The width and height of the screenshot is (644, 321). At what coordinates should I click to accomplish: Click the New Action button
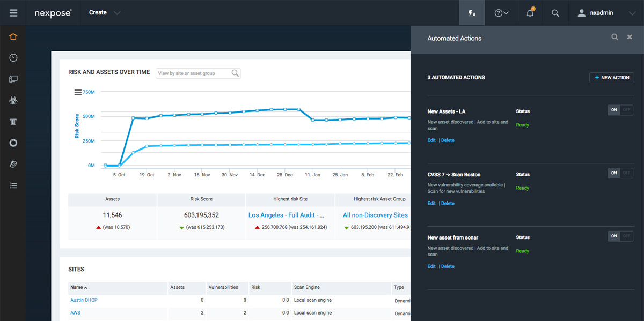[x=611, y=78]
